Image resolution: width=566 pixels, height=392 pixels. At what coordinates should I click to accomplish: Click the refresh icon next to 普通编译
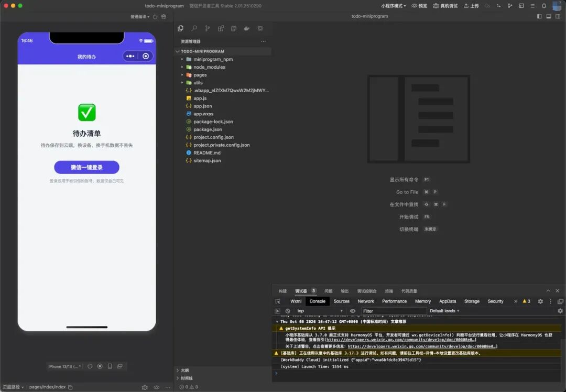[x=155, y=17]
